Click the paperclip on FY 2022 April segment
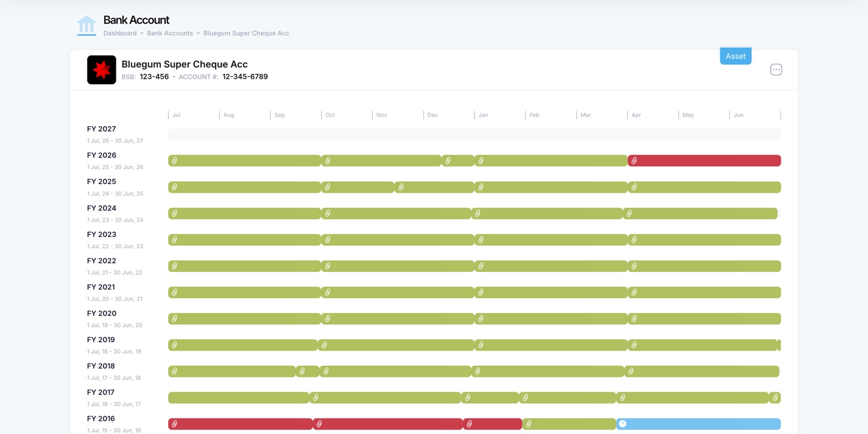This screenshot has height=434, width=868. [x=634, y=266]
